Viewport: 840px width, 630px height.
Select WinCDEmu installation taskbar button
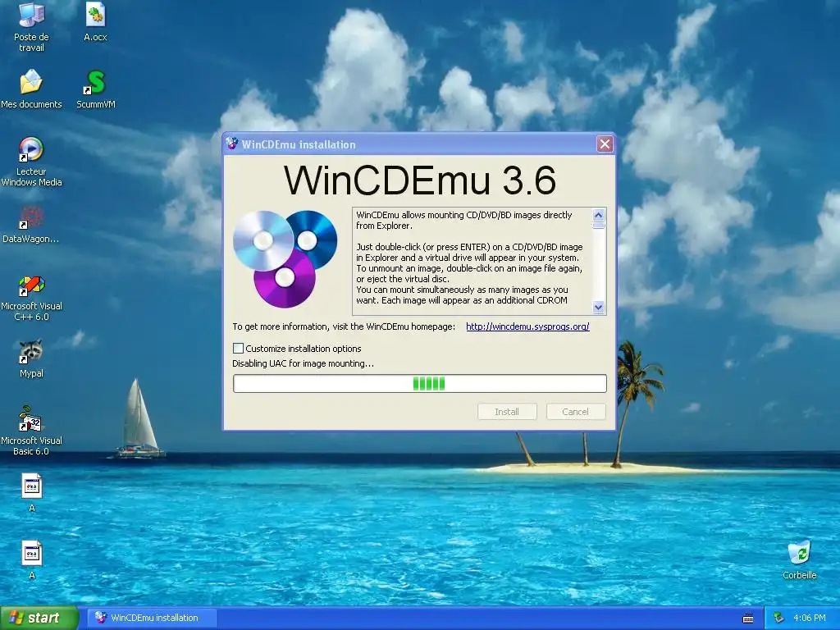[152, 618]
